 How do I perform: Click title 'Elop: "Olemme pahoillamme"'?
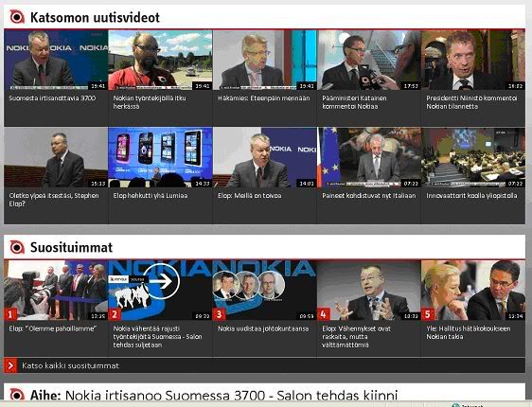tap(53, 328)
